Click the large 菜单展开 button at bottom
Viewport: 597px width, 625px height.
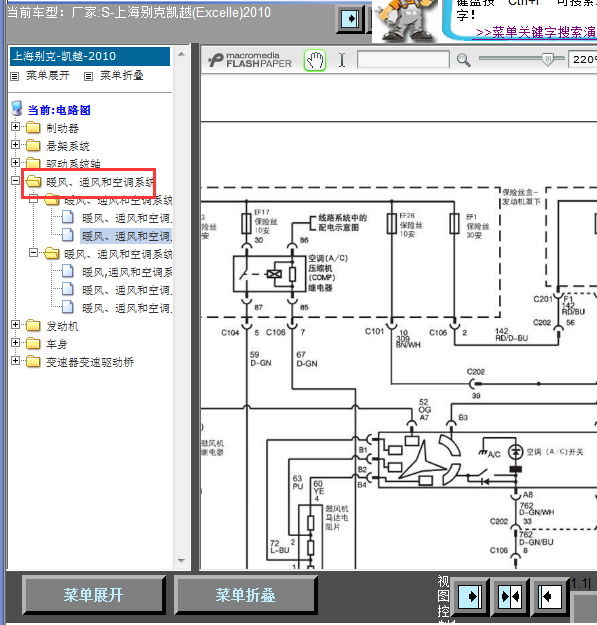[x=93, y=595]
